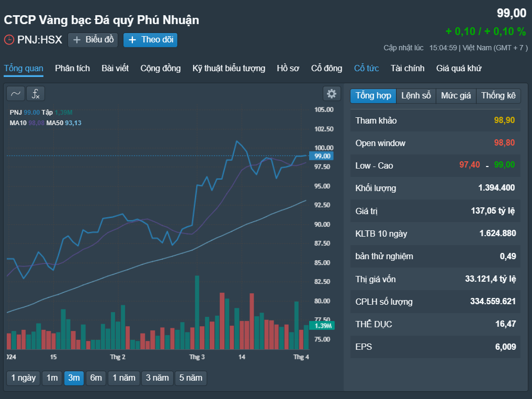Click the Theo dõi follow button

(150, 40)
